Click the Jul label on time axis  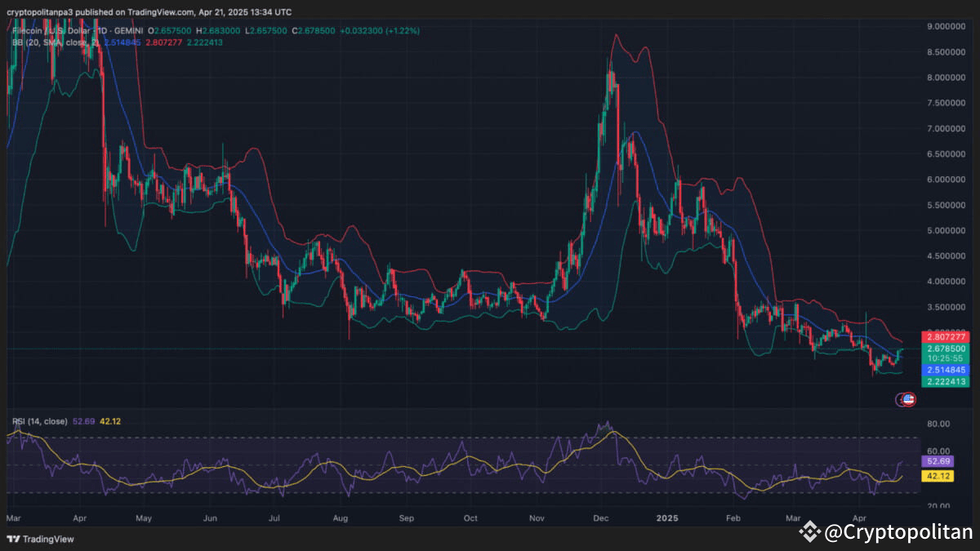tap(274, 518)
